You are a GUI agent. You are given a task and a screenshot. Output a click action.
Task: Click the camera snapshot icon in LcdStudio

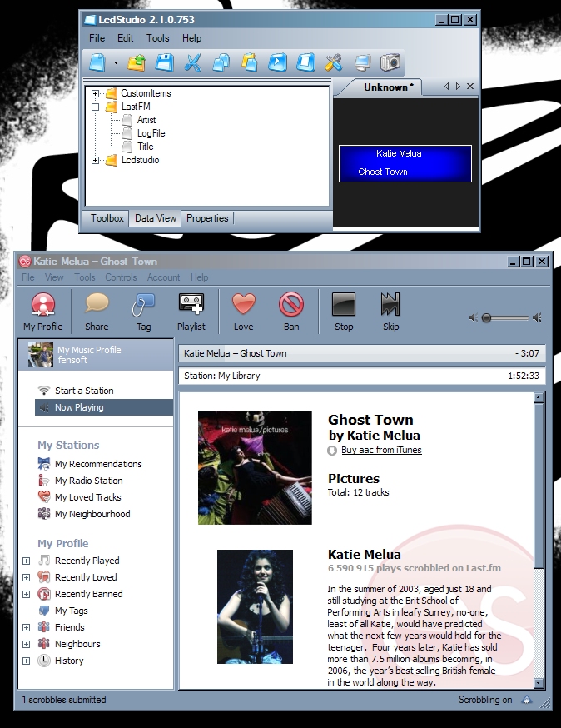(390, 62)
